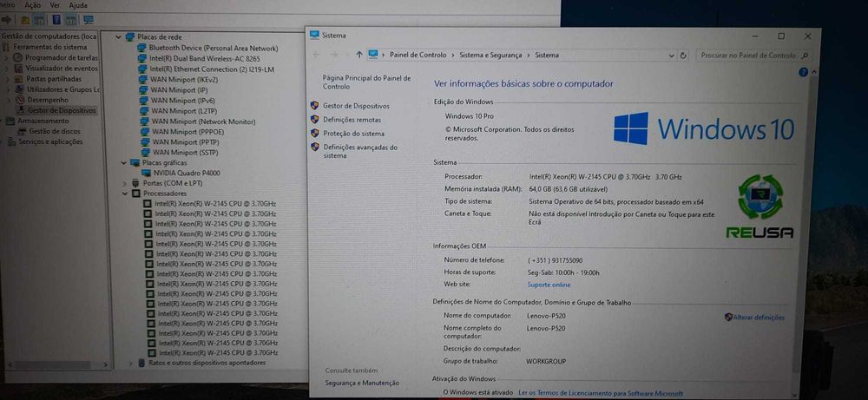Screen dimensions: 868x400
Task: Select WAN Miniport (SSTP) device
Action: [x=185, y=152]
